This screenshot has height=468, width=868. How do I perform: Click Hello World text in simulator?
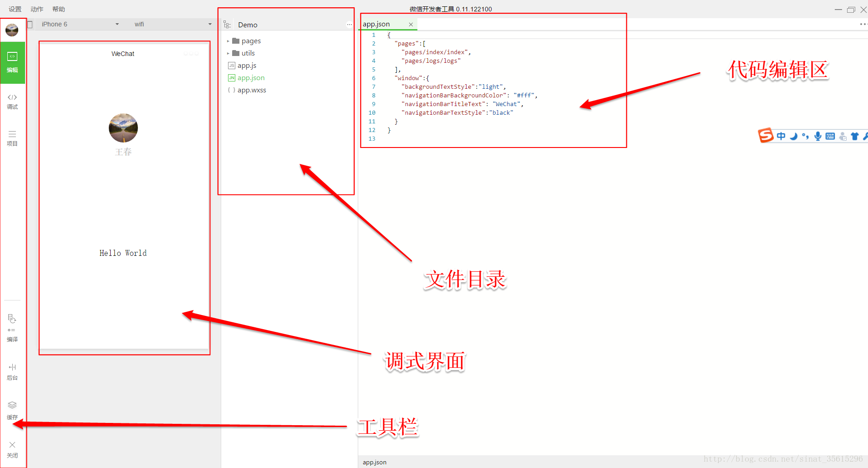click(x=123, y=253)
